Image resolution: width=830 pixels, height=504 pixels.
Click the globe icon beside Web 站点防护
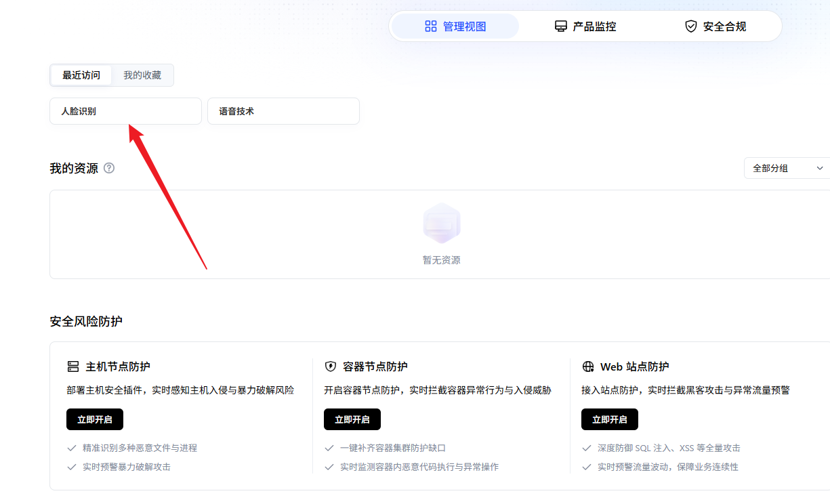pyautogui.click(x=588, y=366)
